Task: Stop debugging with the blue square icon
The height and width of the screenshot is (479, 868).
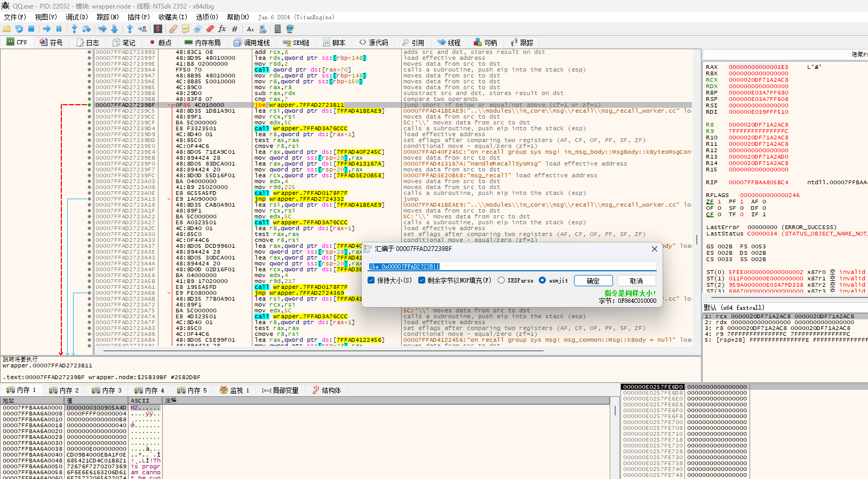Action: click(31, 29)
